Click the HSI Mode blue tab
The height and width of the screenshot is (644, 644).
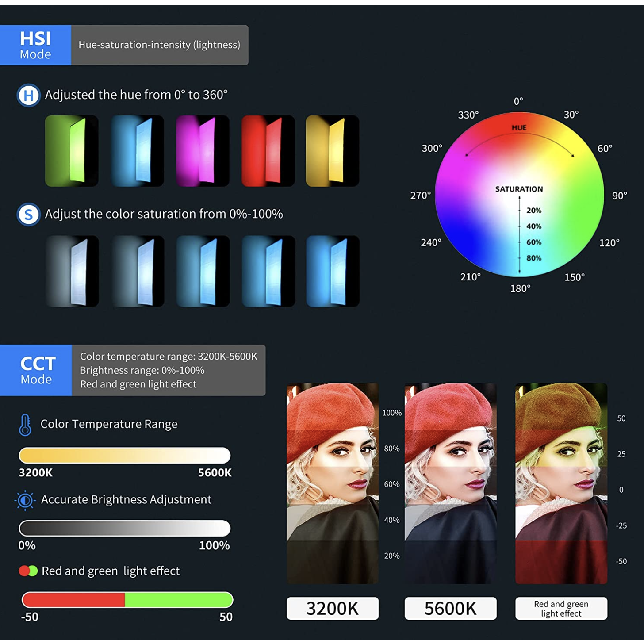pyautogui.click(x=35, y=45)
